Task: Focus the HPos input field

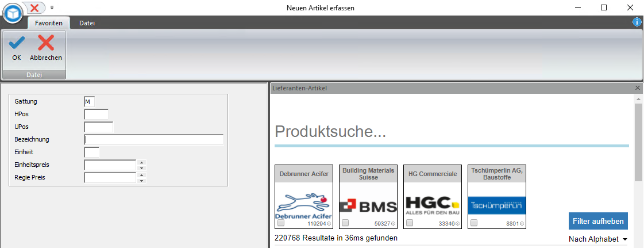Action: click(x=96, y=115)
